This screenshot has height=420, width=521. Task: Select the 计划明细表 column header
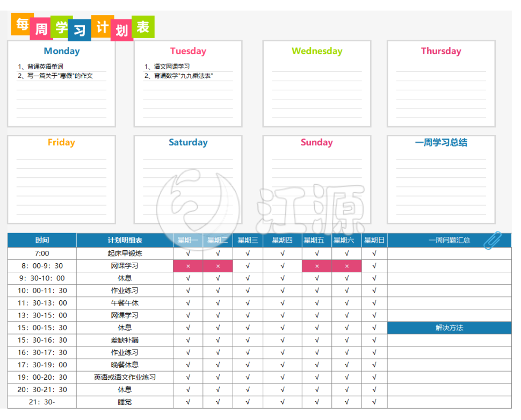coord(125,240)
